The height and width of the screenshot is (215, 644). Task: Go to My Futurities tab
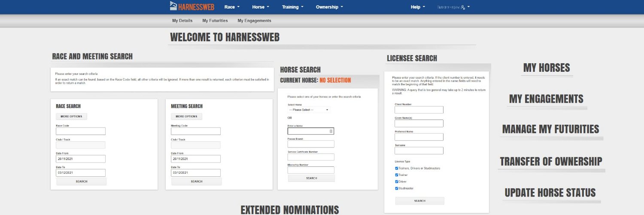pos(215,21)
